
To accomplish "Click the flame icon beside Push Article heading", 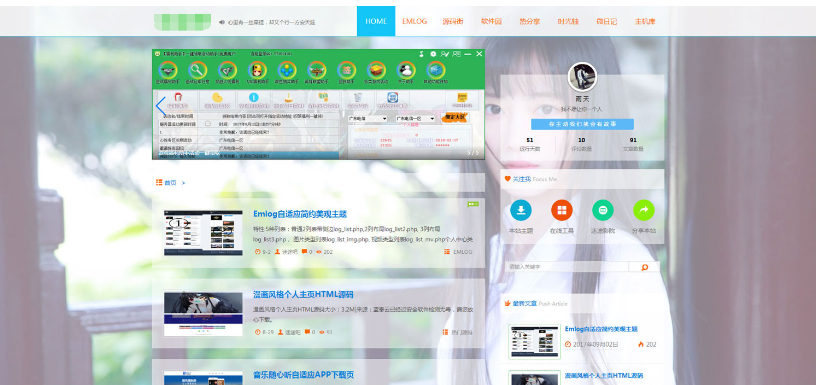I will 507,303.
